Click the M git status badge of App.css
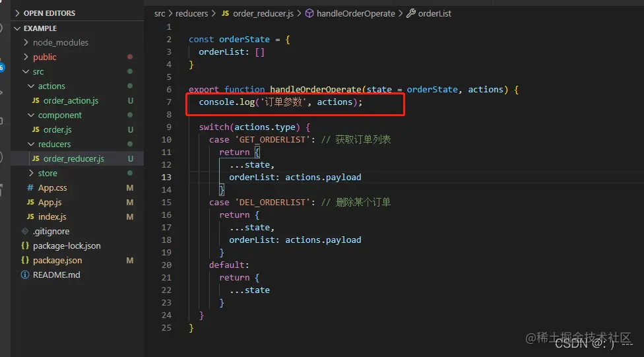 [130, 188]
